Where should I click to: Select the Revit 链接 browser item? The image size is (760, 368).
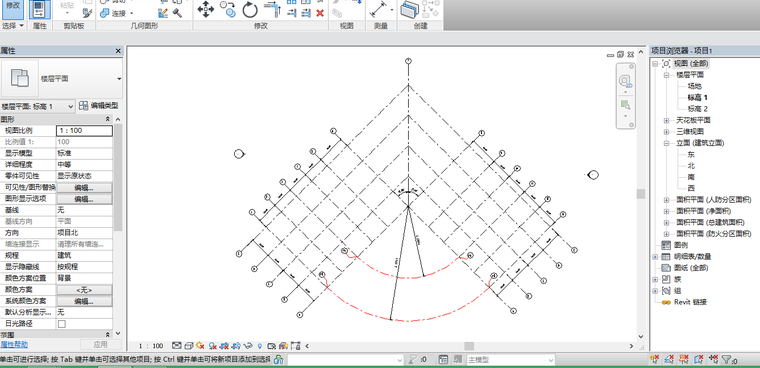pos(690,302)
